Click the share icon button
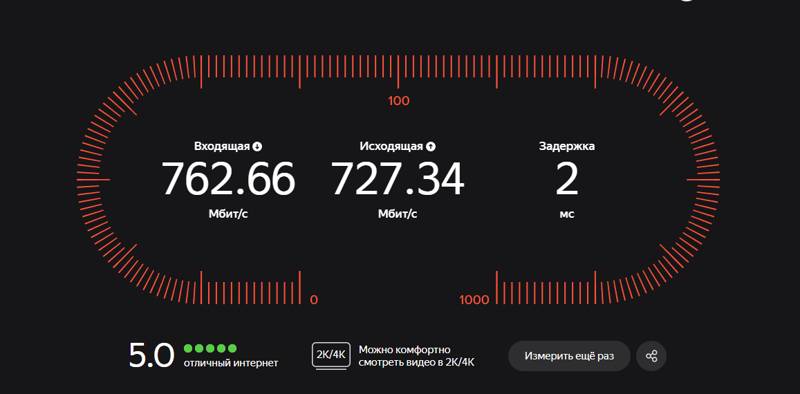 click(x=651, y=356)
